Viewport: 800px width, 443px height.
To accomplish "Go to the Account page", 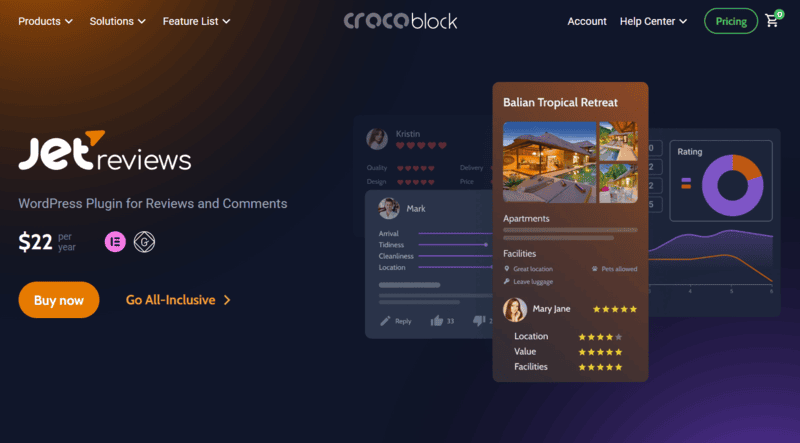I will pyautogui.click(x=587, y=21).
